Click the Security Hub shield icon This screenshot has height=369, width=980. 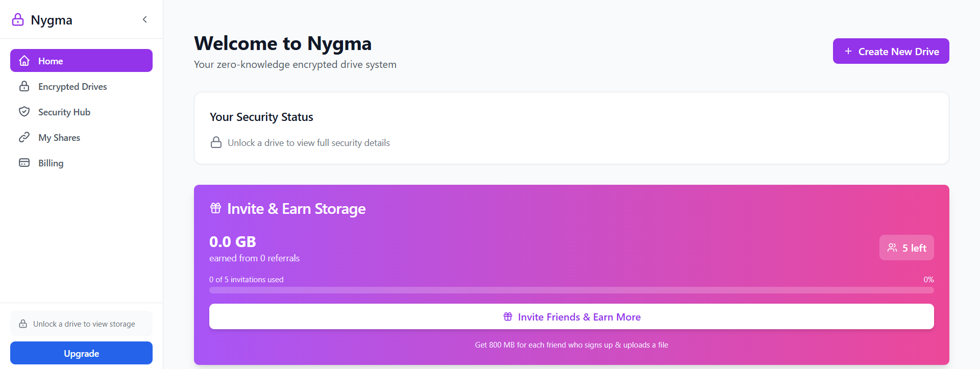coord(24,112)
